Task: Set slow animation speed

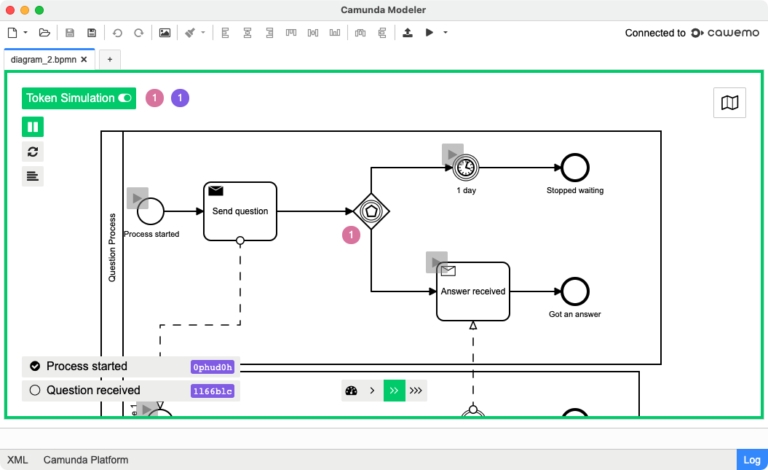Action: pyautogui.click(x=372, y=391)
